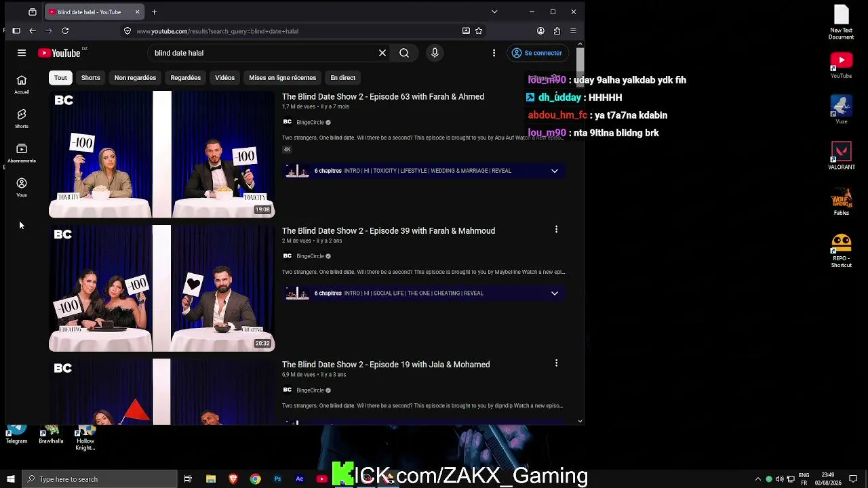Open BingeCircle channel under Episode 39
Image resolution: width=868 pixels, height=488 pixels.
point(310,256)
